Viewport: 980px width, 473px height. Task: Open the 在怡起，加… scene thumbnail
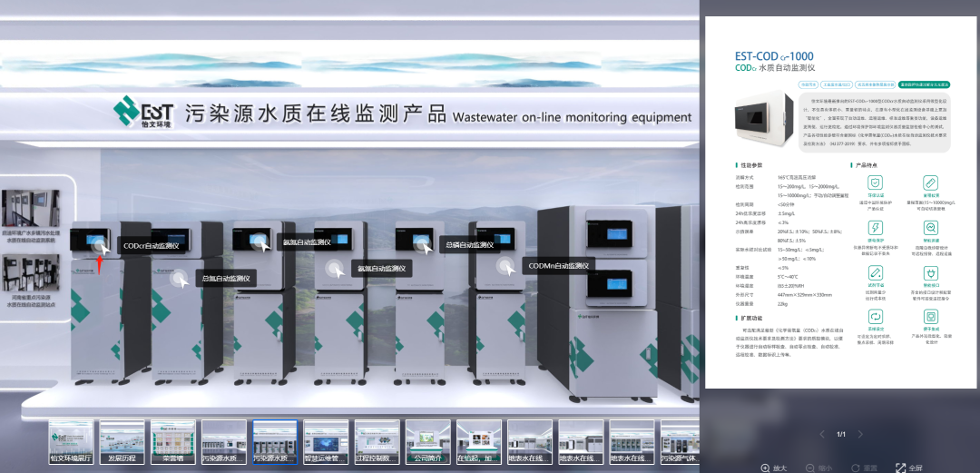(x=479, y=442)
